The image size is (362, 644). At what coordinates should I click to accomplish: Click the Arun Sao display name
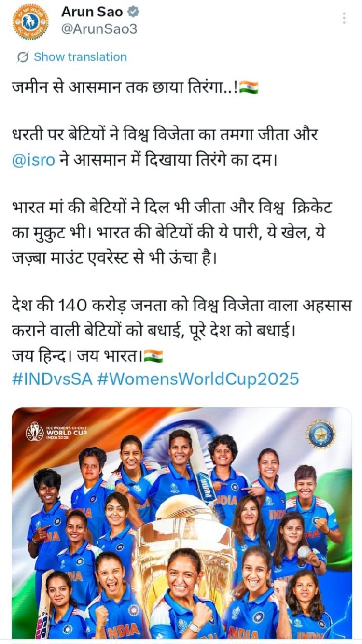click(x=92, y=12)
